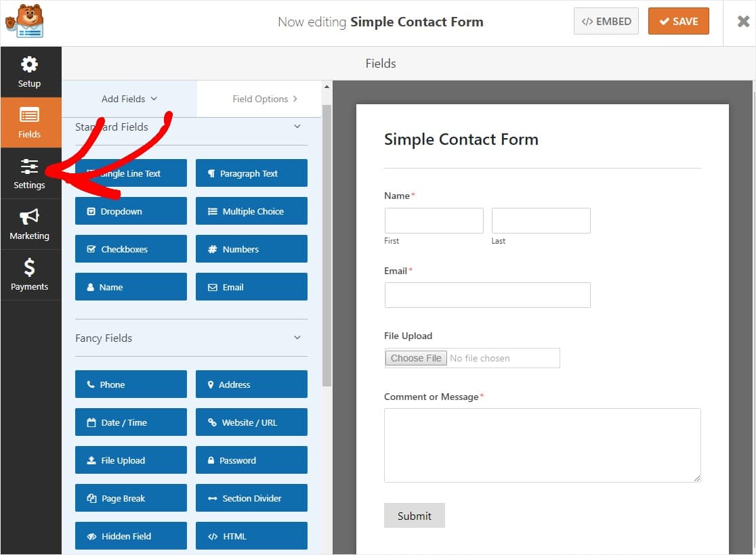This screenshot has height=555, width=756.
Task: Select the Simple Contact Form title in preview
Action: pos(461,139)
